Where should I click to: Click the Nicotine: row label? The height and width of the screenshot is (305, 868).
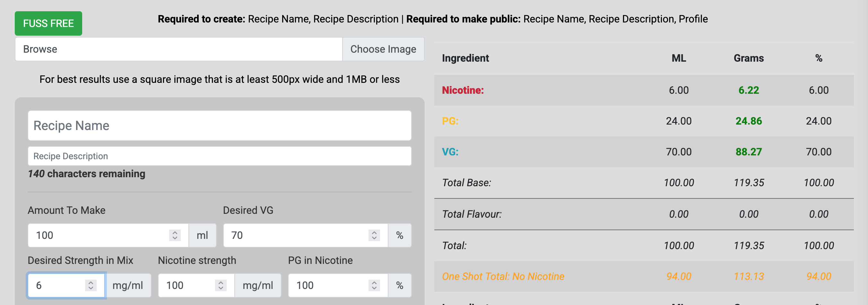click(x=463, y=90)
